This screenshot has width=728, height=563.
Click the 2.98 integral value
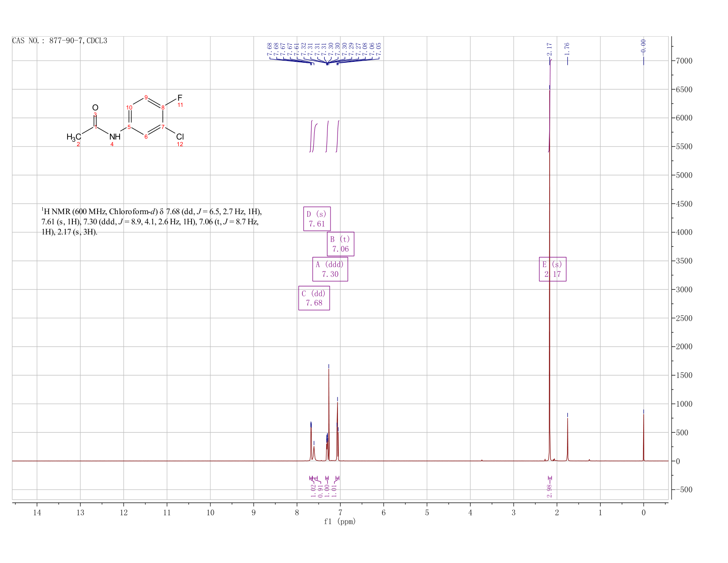[550, 491]
